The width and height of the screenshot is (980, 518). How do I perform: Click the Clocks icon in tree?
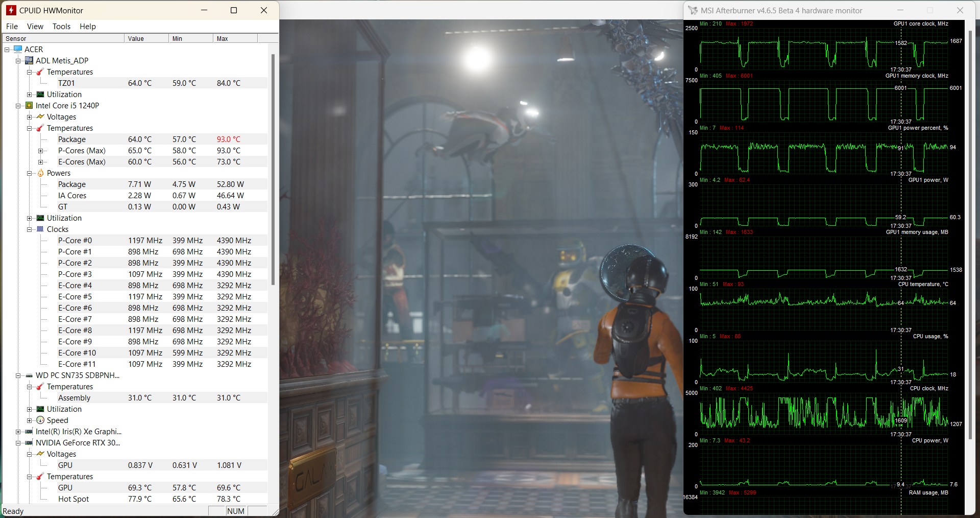[41, 229]
